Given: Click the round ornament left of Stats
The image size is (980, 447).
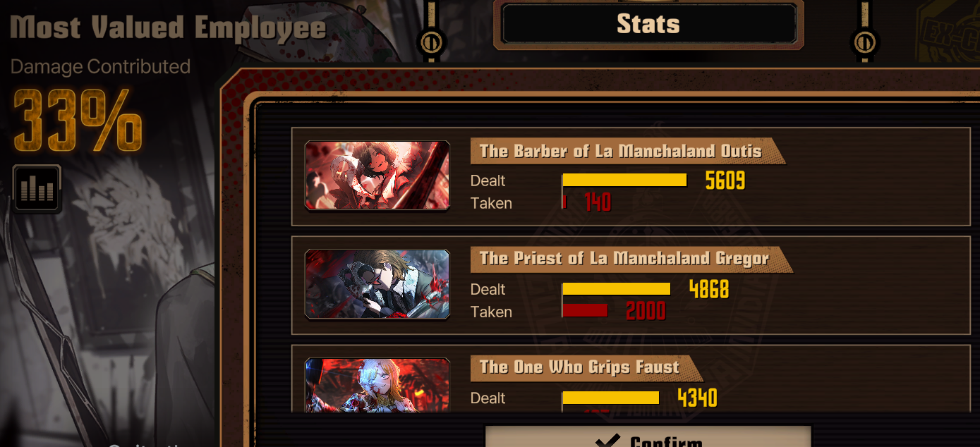Looking at the screenshot, I should click(430, 42).
